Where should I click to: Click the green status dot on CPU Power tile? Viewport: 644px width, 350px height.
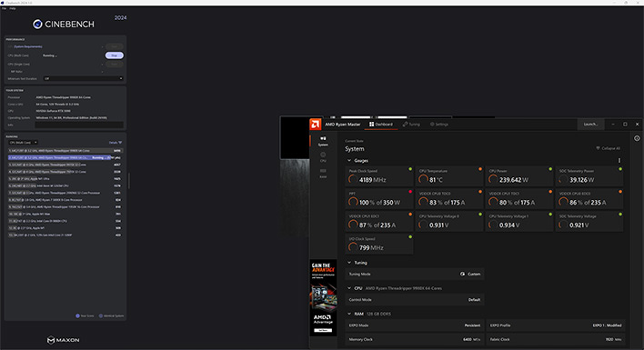pos(550,169)
